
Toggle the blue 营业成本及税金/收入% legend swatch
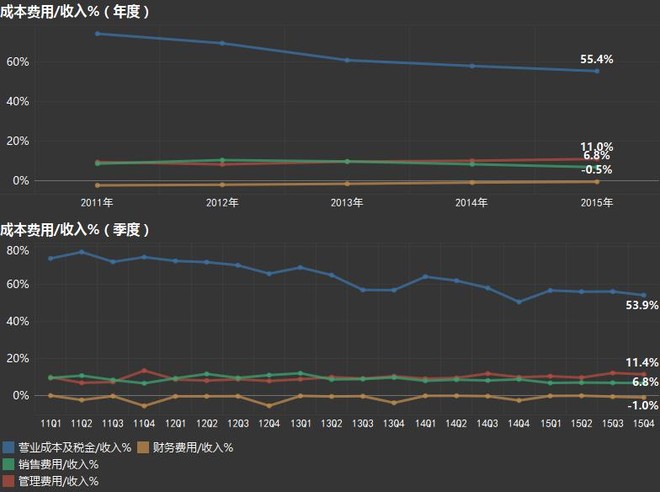click(8, 447)
